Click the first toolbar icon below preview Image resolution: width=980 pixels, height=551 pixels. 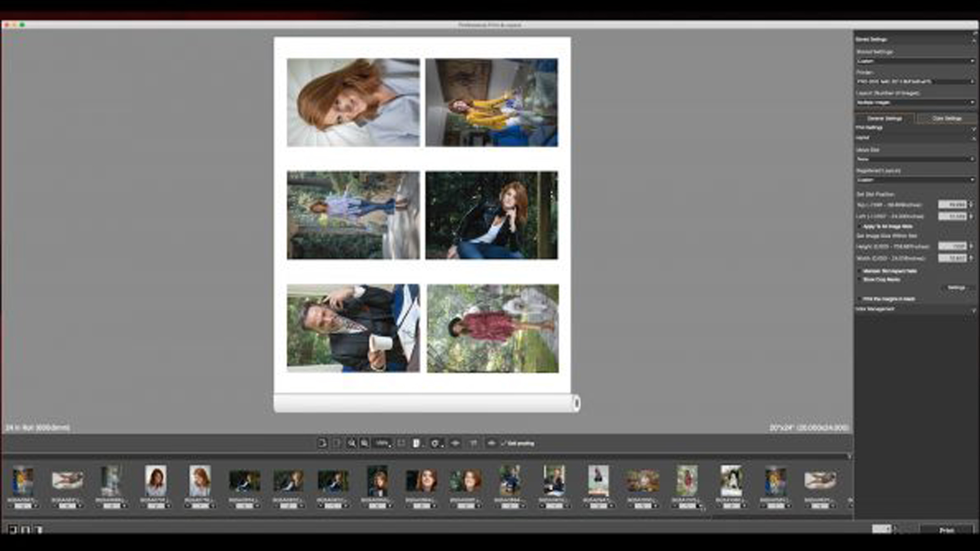click(x=322, y=443)
